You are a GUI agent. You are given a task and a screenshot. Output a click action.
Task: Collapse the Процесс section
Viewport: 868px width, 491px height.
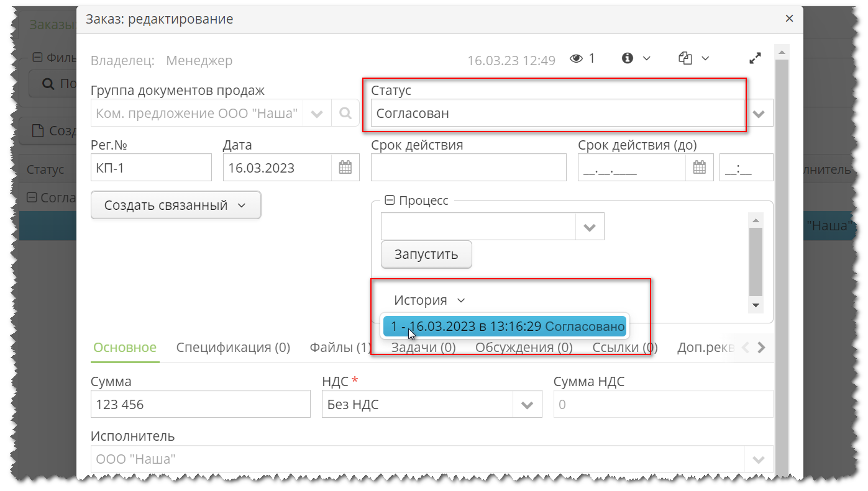(390, 200)
